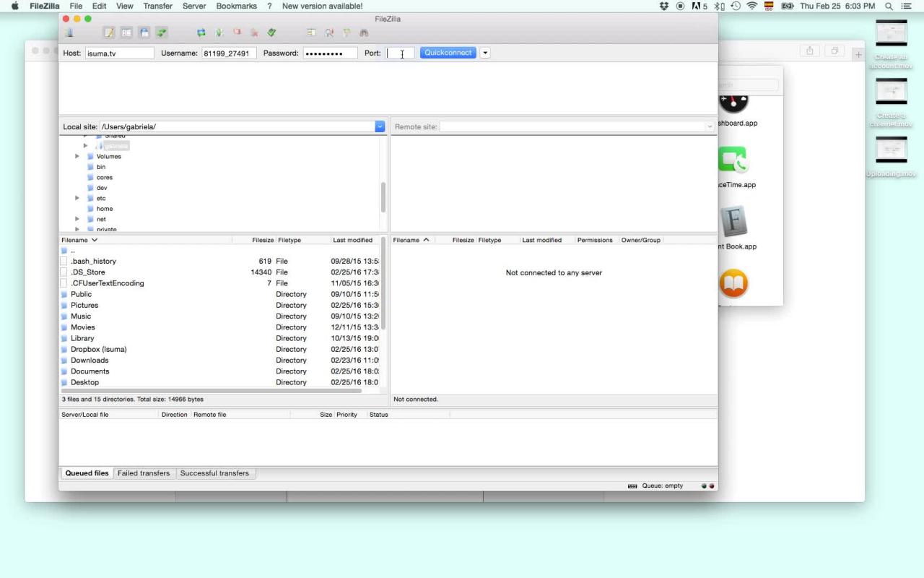Click the iBooks app icon in back window
Viewport: 924px width, 578px height.
tap(733, 283)
